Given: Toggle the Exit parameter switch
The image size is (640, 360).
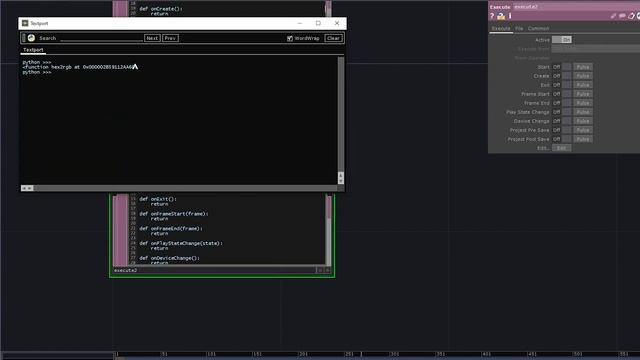Looking at the screenshot, I should pyautogui.click(x=562, y=85).
